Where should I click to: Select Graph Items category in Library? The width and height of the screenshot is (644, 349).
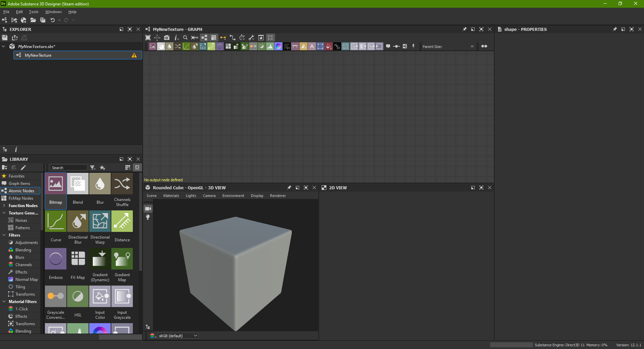click(x=20, y=183)
